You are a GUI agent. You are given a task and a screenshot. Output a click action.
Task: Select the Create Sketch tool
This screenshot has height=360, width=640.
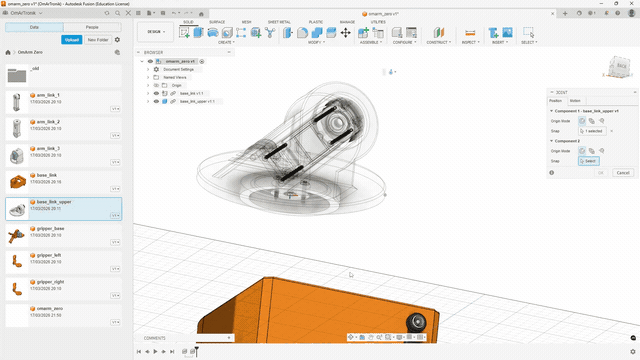point(184,33)
